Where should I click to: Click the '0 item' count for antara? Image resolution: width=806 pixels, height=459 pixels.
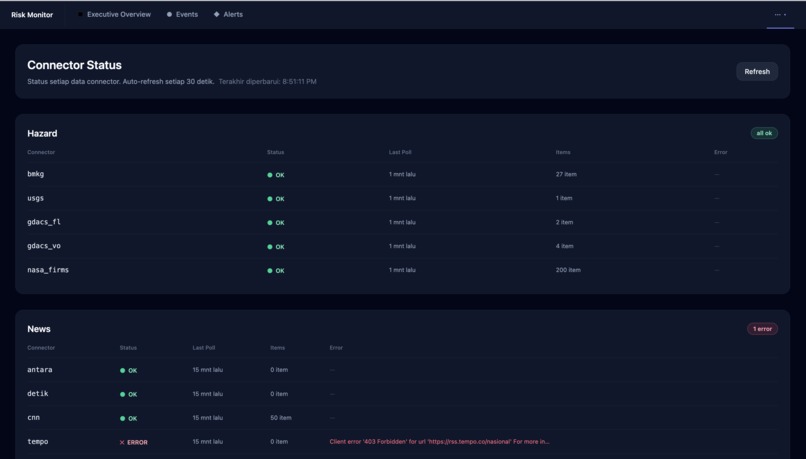click(279, 370)
